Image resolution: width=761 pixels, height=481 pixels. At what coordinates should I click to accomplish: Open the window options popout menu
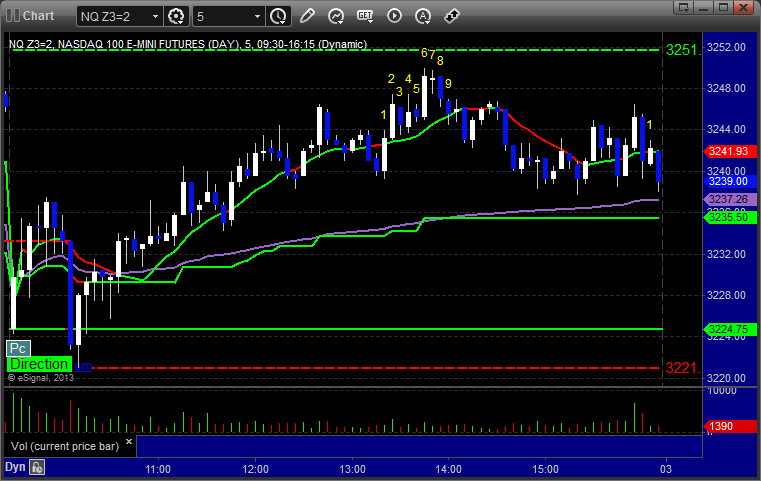[684, 7]
